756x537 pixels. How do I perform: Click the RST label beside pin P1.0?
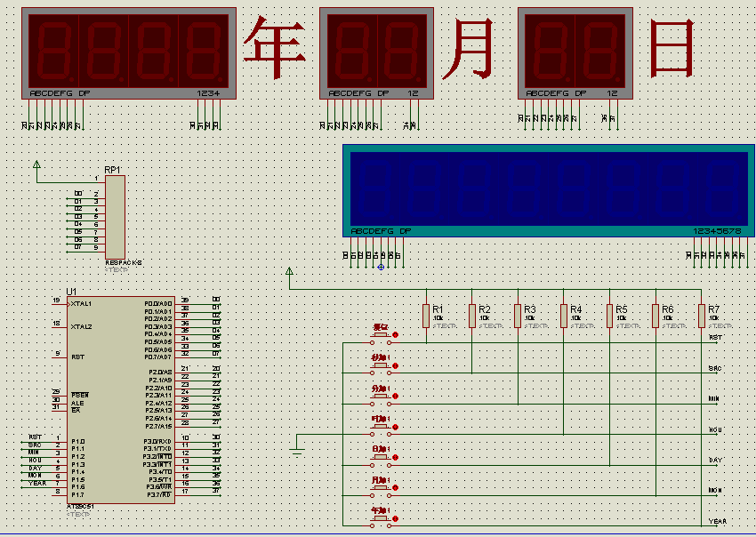click(x=35, y=437)
